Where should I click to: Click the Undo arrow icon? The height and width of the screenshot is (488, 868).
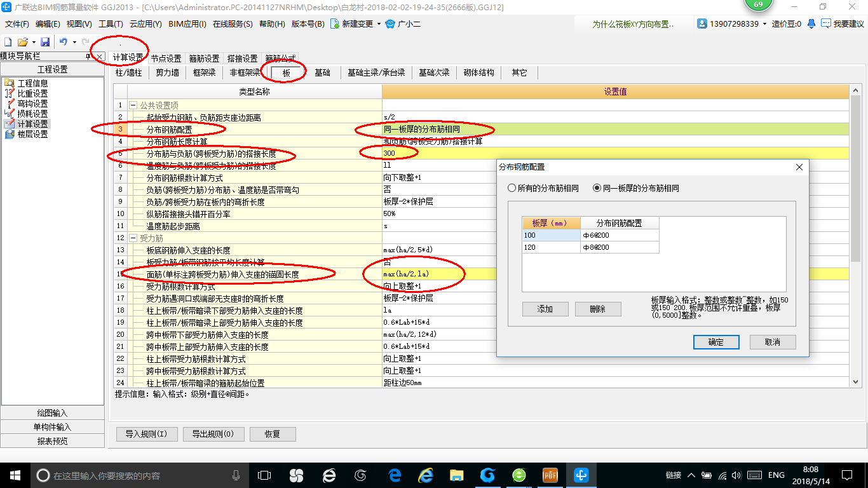(x=64, y=42)
